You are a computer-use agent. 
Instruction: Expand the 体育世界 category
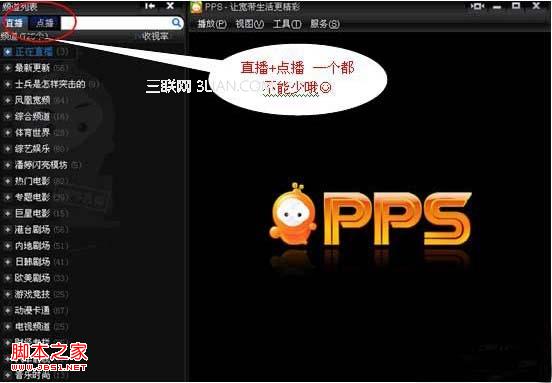[7, 133]
